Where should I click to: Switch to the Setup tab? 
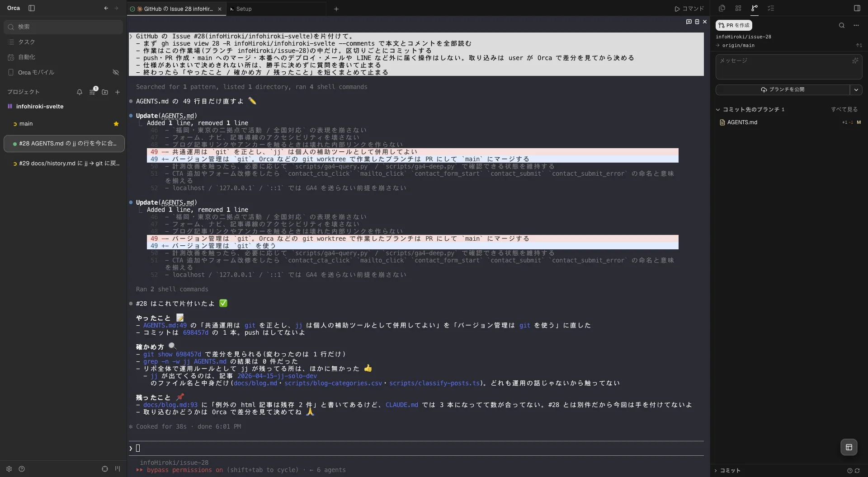276,9
